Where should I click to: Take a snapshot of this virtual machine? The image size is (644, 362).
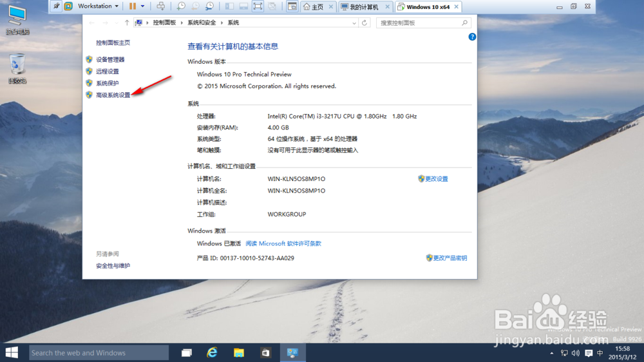181,6
